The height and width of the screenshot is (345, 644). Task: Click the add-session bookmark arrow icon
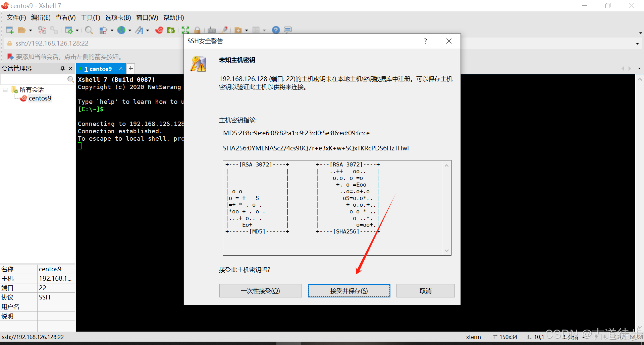pyautogui.click(x=10, y=57)
